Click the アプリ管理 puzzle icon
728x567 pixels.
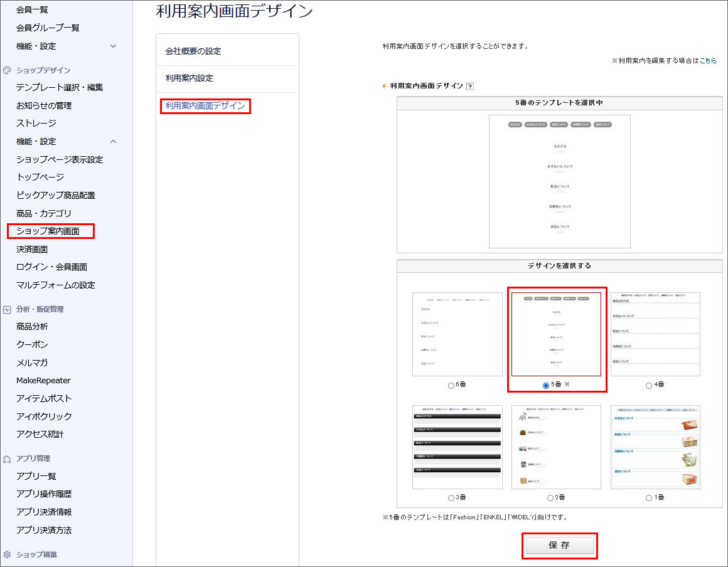pos(7,459)
